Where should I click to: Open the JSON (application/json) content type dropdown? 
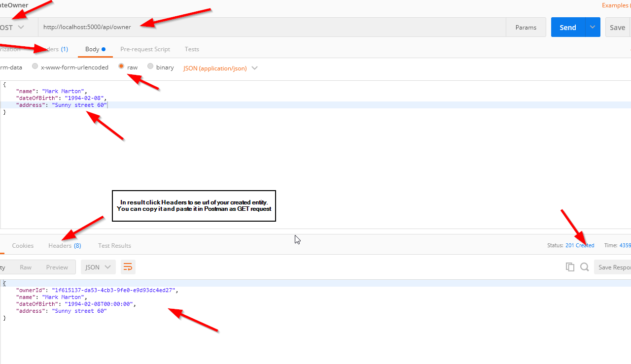tap(220, 68)
